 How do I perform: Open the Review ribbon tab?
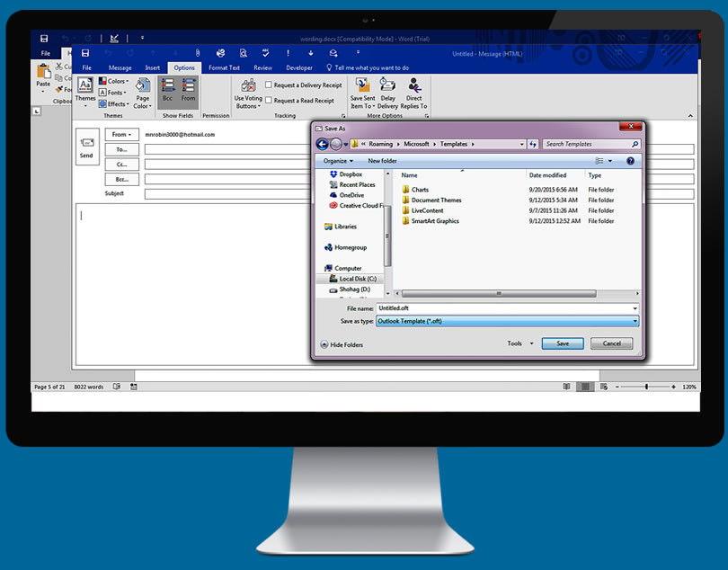point(262,67)
